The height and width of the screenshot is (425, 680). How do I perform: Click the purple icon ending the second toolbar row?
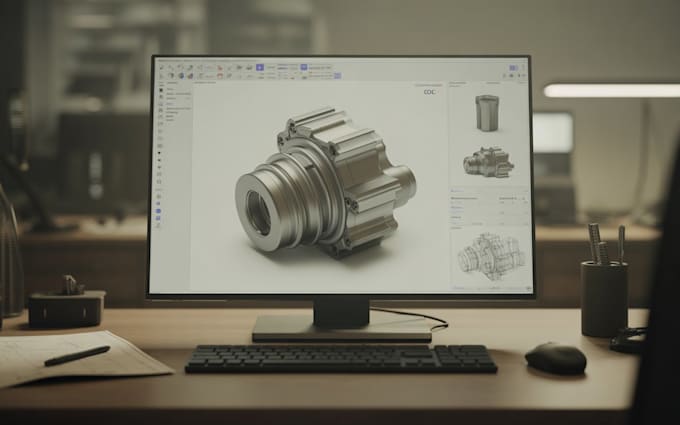pos(337,75)
